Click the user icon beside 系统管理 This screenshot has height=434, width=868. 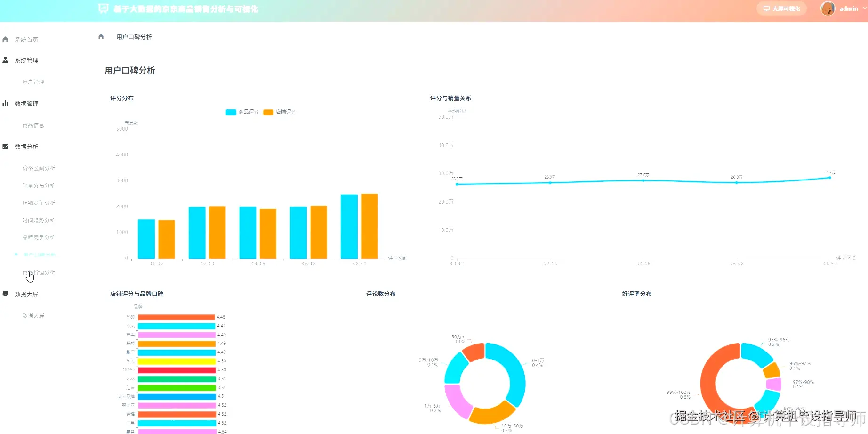pos(5,60)
